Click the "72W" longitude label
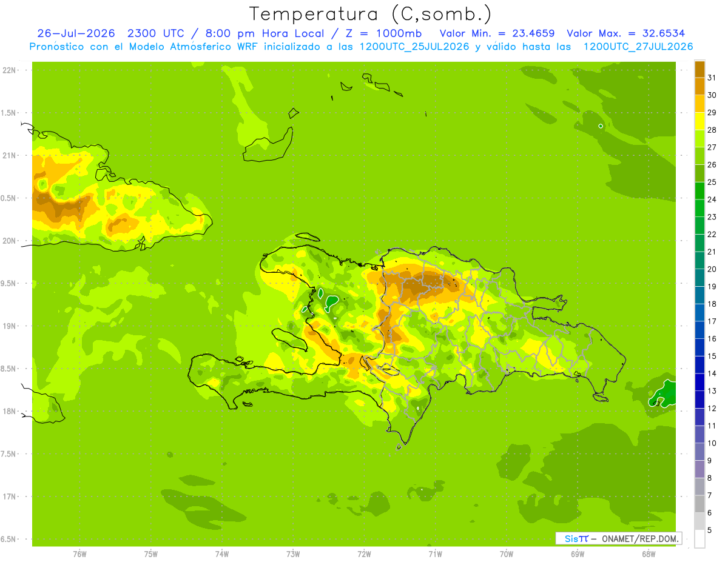 click(364, 554)
